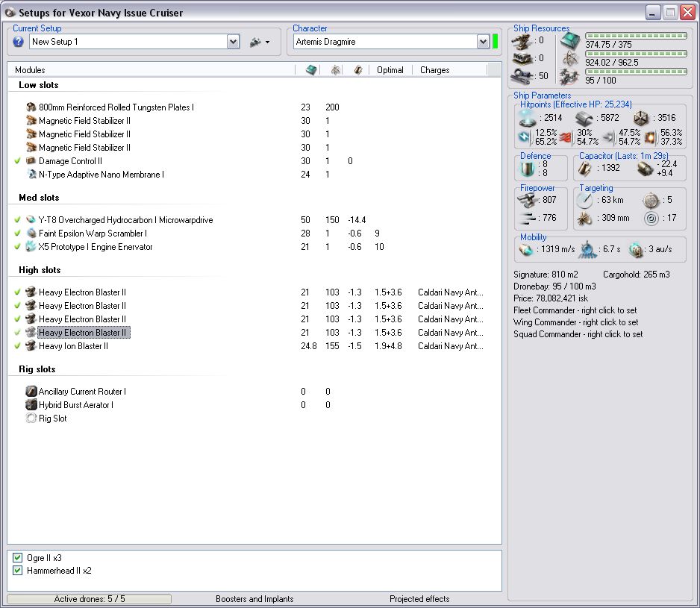Image resolution: width=700 pixels, height=608 pixels.
Task: Click the 800mm Reinforced Tungsten Plates icon
Action: [x=31, y=107]
